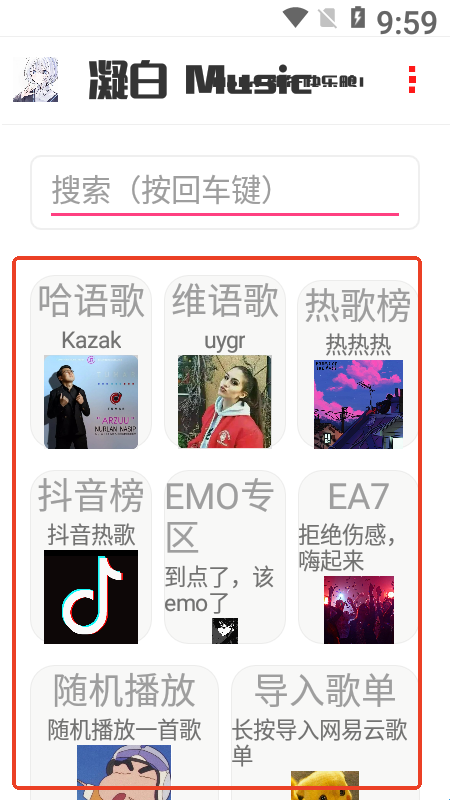Tap the girl in red jacket cover
This screenshot has width=450, height=800.
224,402
